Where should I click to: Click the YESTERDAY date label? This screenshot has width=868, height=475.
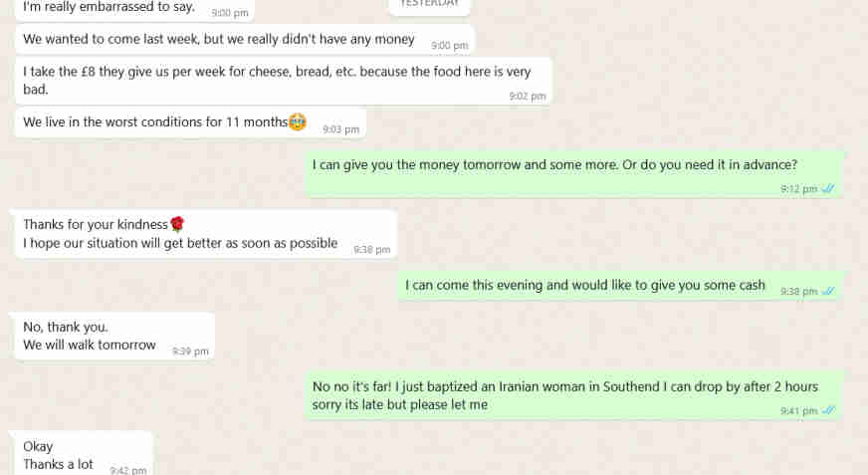click(430, 4)
